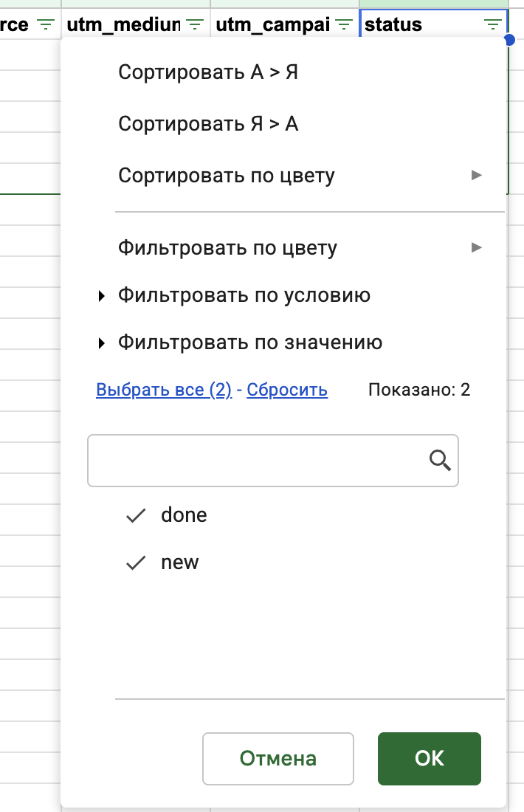The width and height of the screenshot is (524, 812).
Task: Open 'Фильтровать по цвету' submenu
Action: [301, 247]
